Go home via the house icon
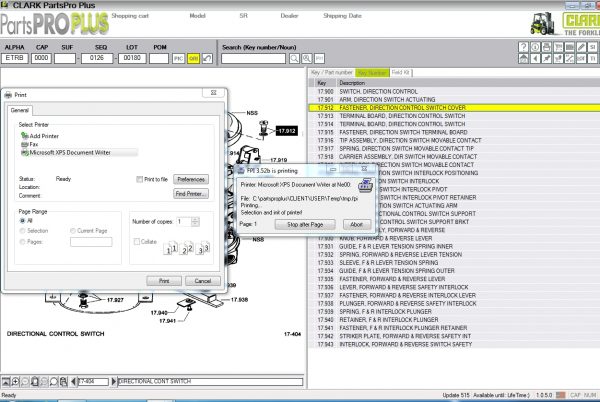Viewport: 600px width, 402px height. tap(523, 59)
